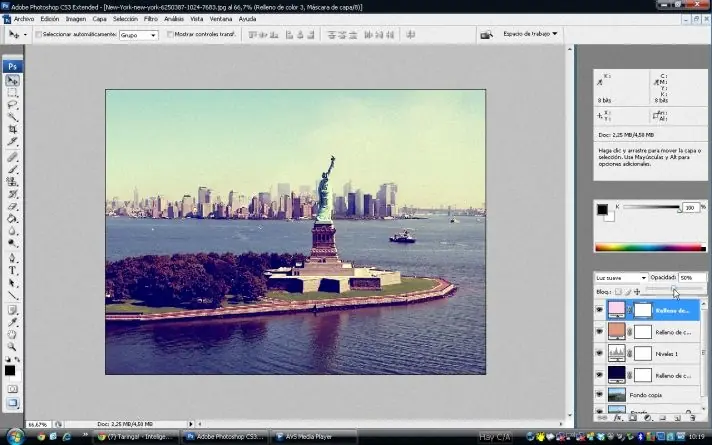Select the Zoom magnifier tool
Screen dimensions: 712x445
click(x=13, y=349)
